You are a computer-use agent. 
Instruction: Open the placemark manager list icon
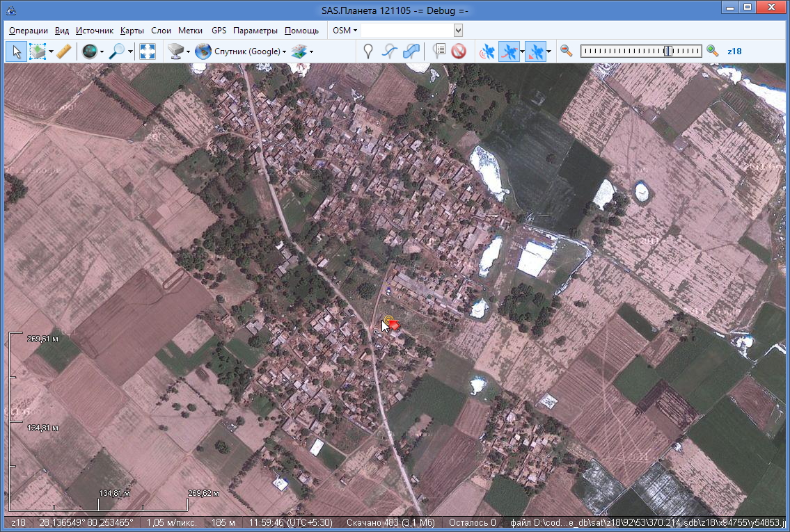click(439, 51)
